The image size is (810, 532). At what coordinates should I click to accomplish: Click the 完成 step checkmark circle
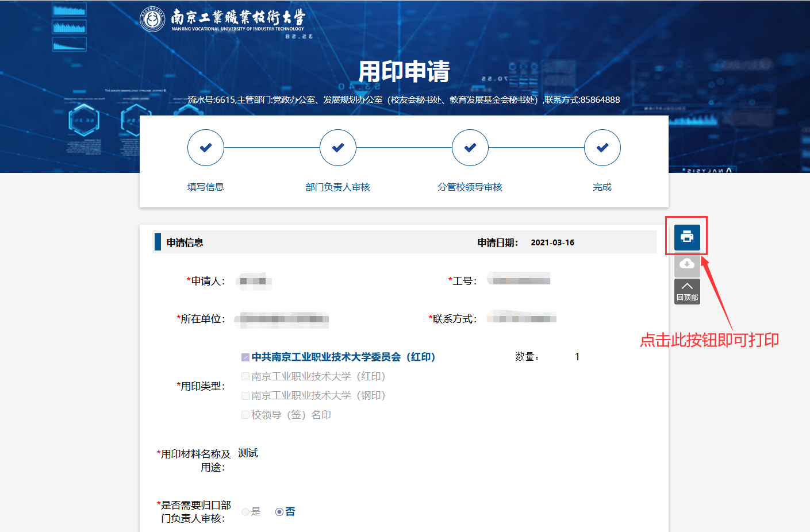click(x=602, y=148)
